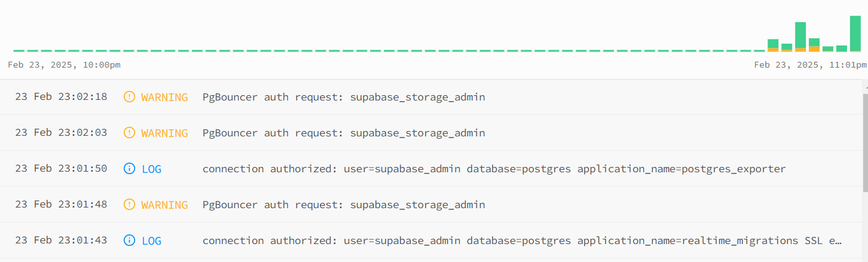Click the orange segment of the fourth chart bar
This screenshot has width=868, height=262.
coord(814,49)
